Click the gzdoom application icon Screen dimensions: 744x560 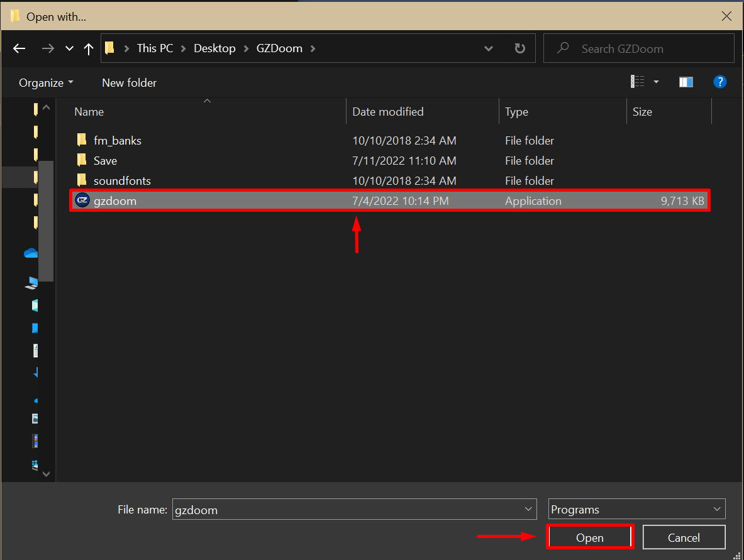point(82,200)
